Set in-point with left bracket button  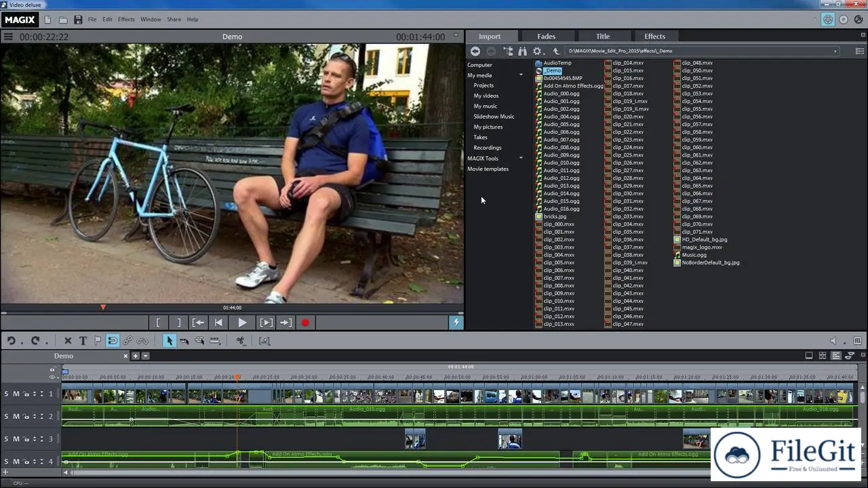(158, 323)
